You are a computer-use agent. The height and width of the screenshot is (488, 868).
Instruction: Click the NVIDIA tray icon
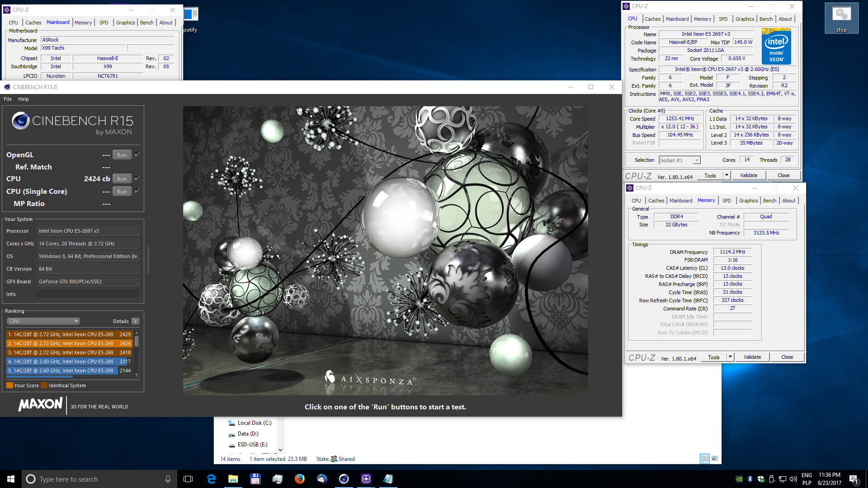[739, 479]
